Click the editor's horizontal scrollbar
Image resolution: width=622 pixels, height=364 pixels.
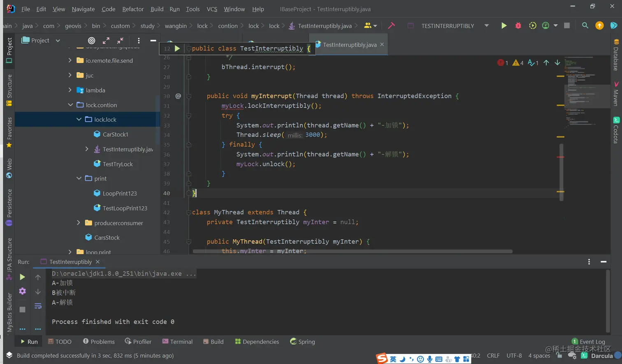[x=352, y=251]
